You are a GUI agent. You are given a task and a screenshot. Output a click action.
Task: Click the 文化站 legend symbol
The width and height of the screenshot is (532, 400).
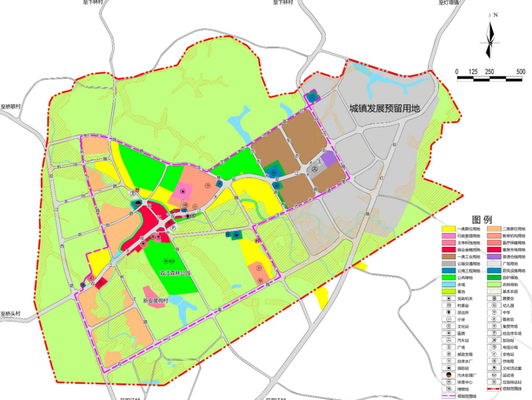[x=448, y=327]
